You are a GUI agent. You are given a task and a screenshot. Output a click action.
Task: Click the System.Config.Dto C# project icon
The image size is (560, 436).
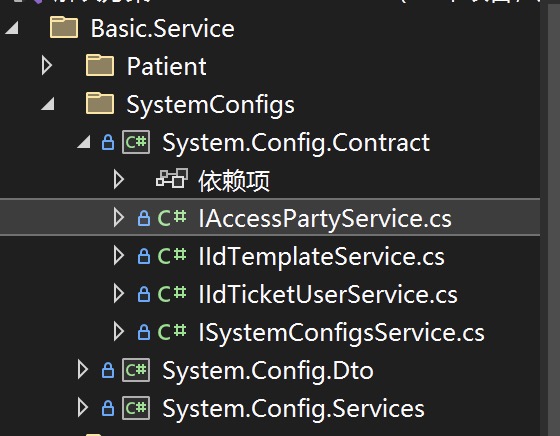pyautogui.click(x=136, y=370)
